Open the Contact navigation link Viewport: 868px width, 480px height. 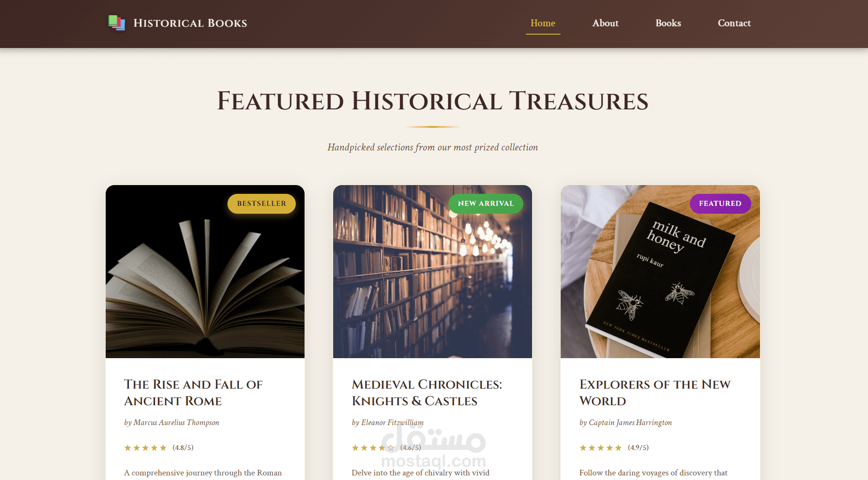(734, 23)
